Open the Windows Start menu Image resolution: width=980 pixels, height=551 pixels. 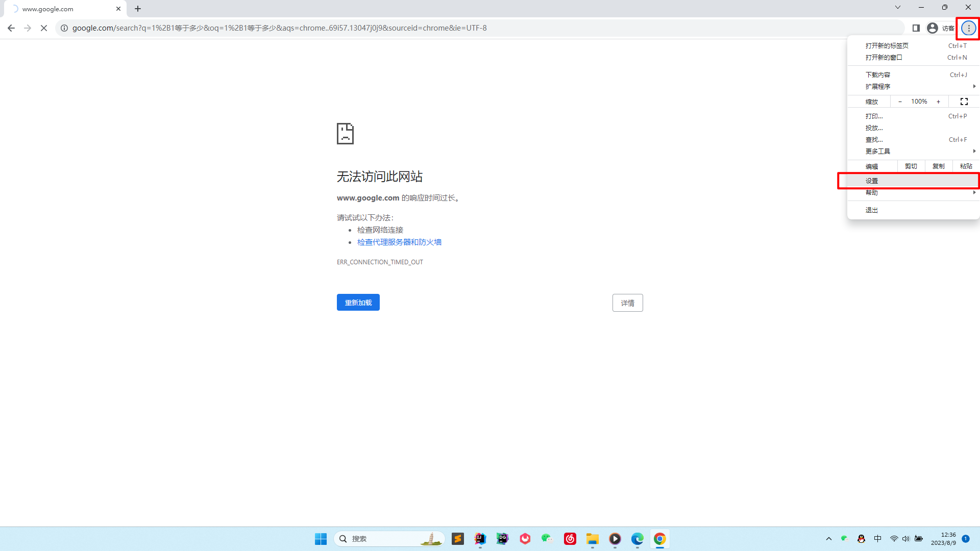[x=321, y=539]
